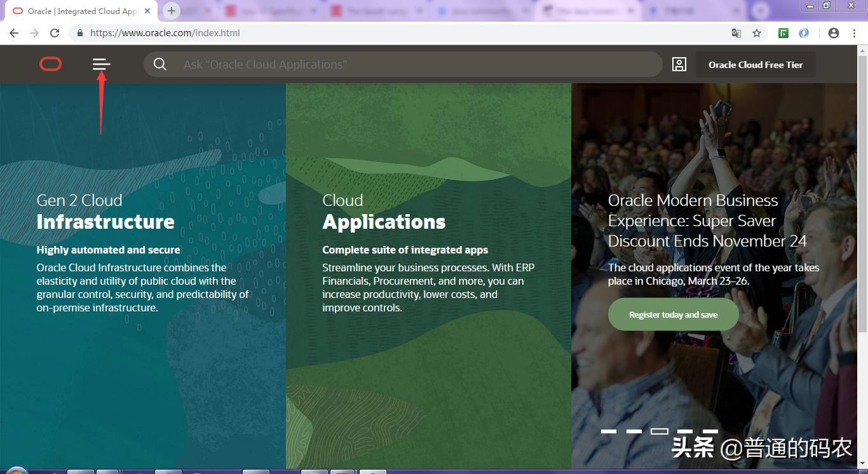
Task: Select the fifth carousel slide indicator
Action: [x=710, y=431]
